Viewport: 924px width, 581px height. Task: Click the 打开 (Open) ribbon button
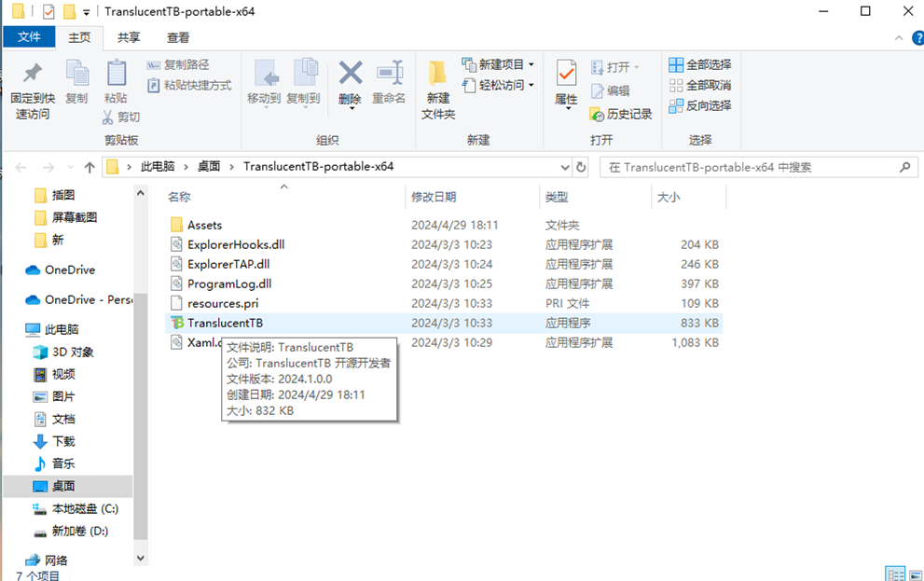point(614,67)
